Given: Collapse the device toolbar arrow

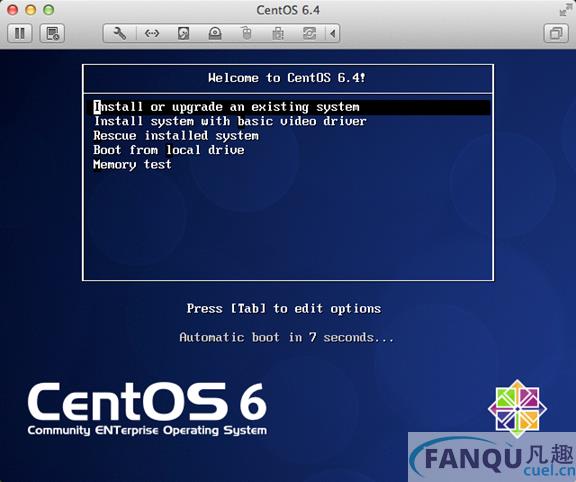Looking at the screenshot, I should (332, 33).
